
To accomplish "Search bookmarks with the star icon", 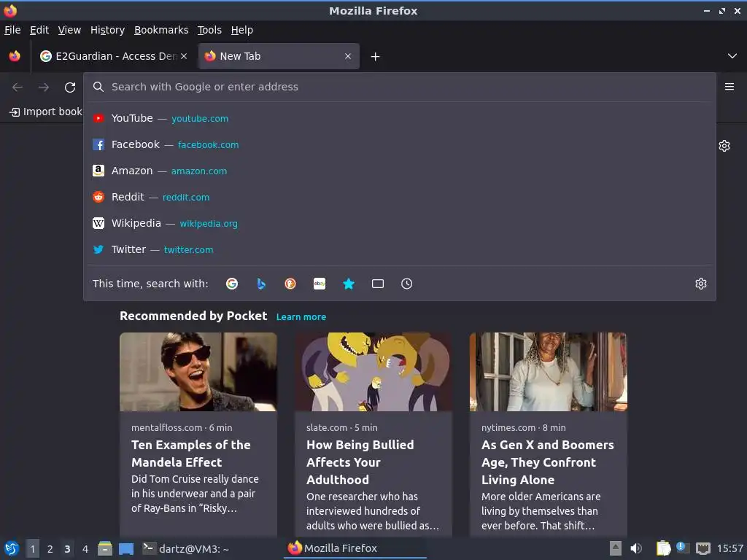I will click(x=349, y=284).
